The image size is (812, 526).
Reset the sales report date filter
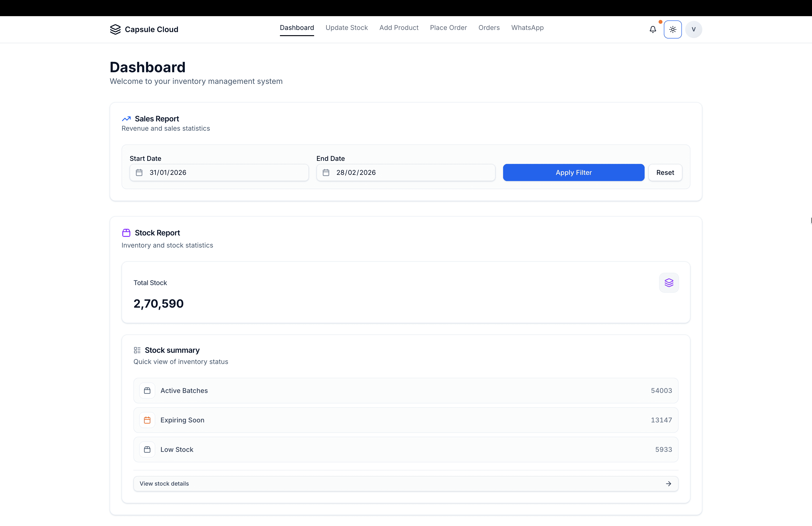click(x=665, y=172)
